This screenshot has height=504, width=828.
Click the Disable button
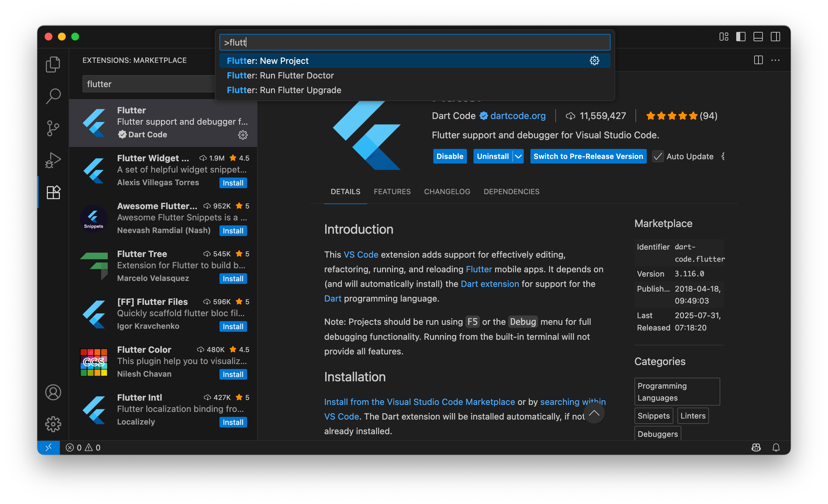pos(450,156)
